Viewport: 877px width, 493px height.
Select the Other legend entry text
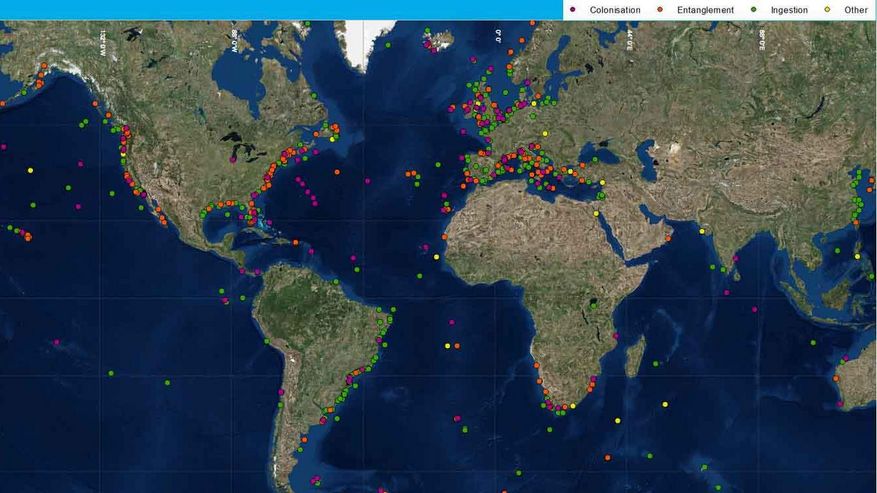[x=856, y=10]
